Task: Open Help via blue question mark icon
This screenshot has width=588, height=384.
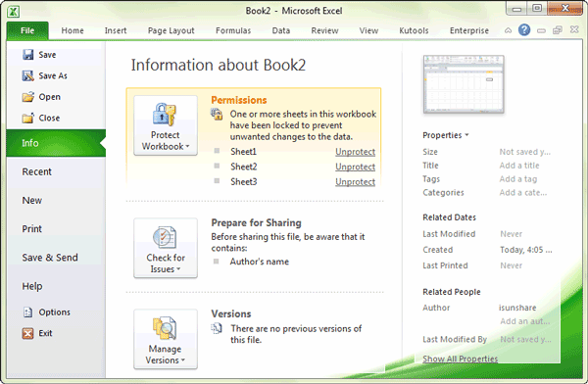Action: 524,29
